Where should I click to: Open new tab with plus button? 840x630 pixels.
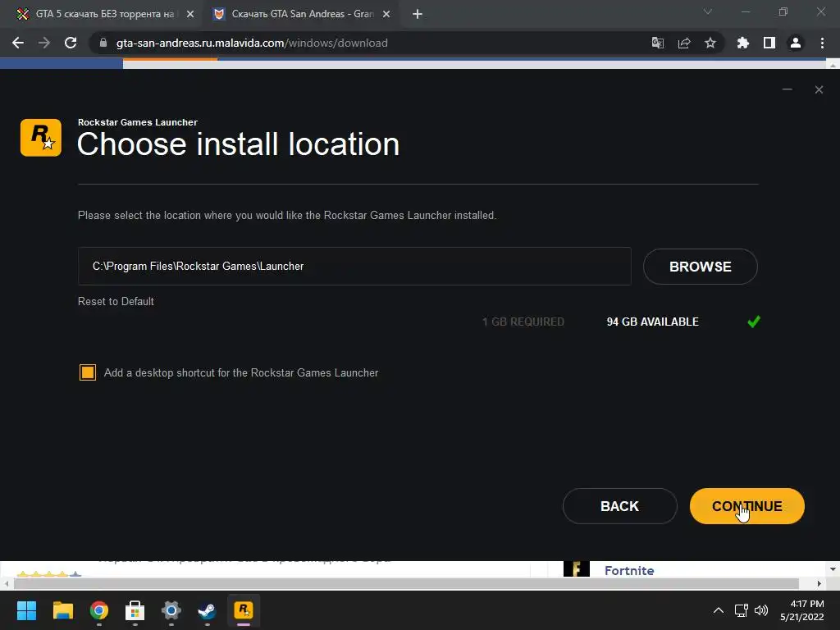(418, 14)
